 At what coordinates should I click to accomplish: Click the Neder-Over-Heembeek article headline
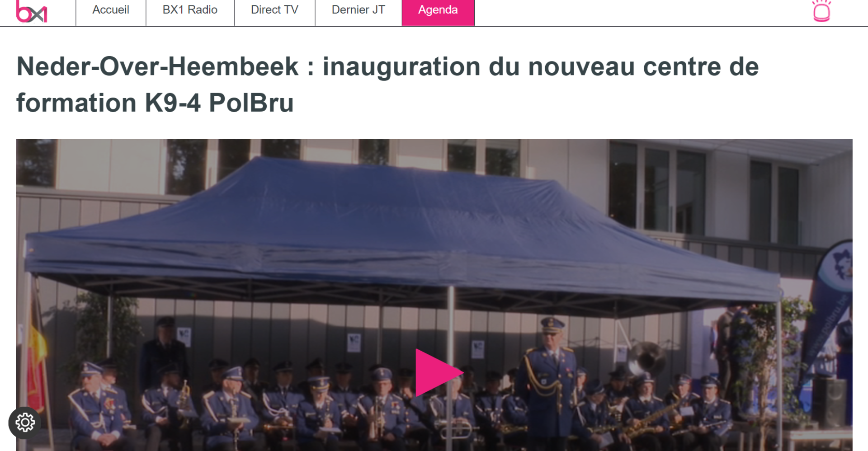(x=387, y=85)
